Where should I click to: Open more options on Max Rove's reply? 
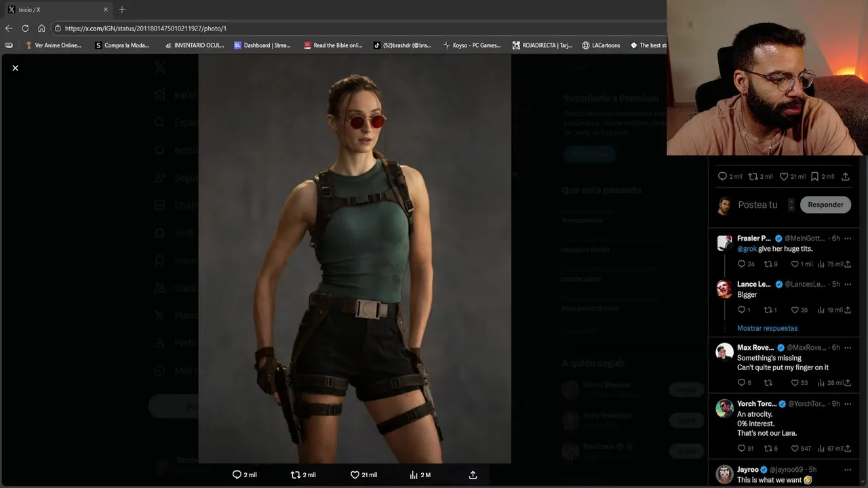click(848, 348)
